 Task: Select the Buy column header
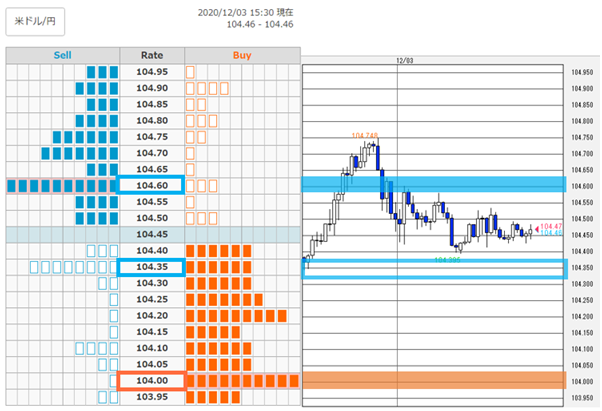(x=242, y=55)
